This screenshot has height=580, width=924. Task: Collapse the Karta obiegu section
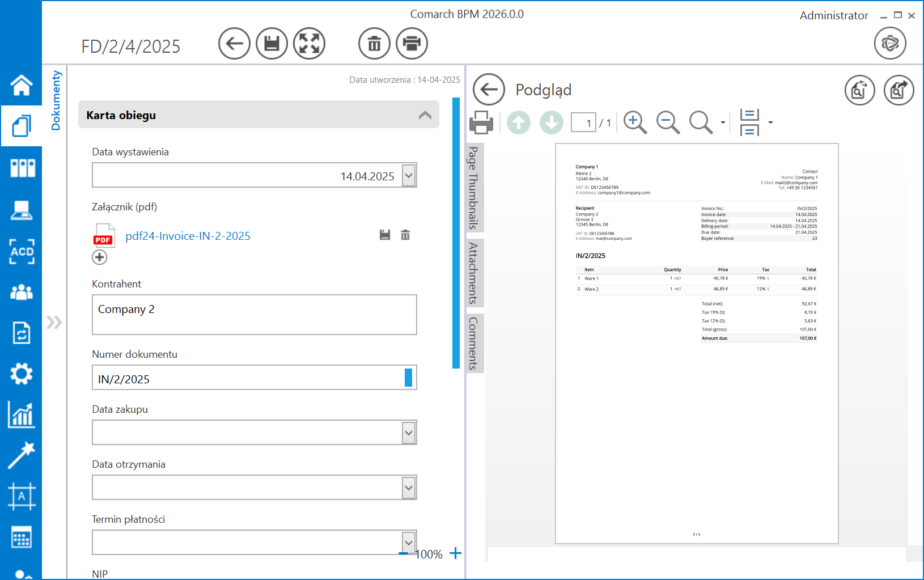coord(425,115)
